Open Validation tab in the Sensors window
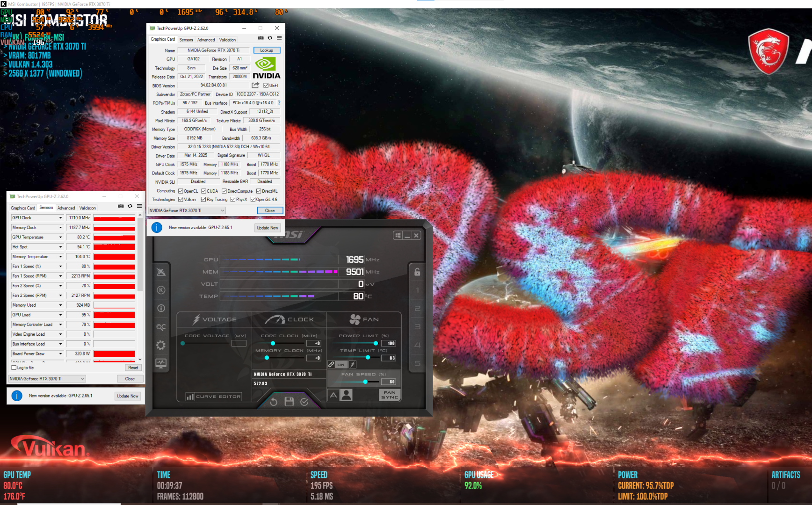 [87, 208]
